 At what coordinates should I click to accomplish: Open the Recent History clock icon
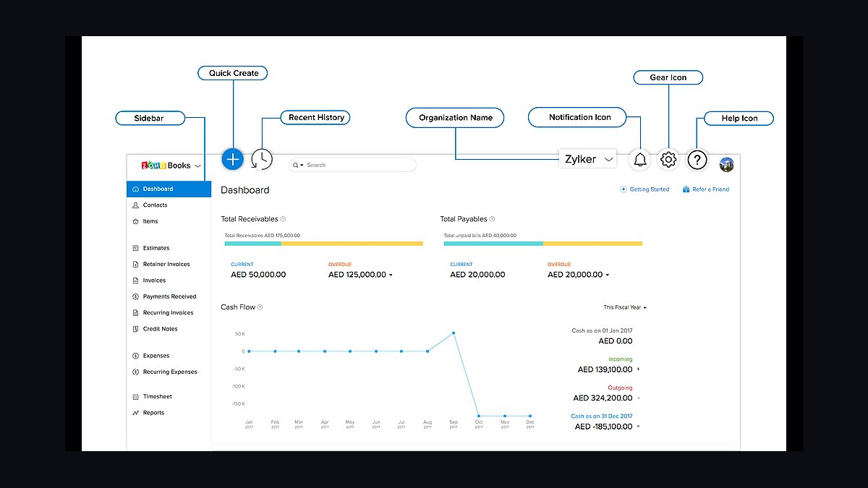pos(262,159)
